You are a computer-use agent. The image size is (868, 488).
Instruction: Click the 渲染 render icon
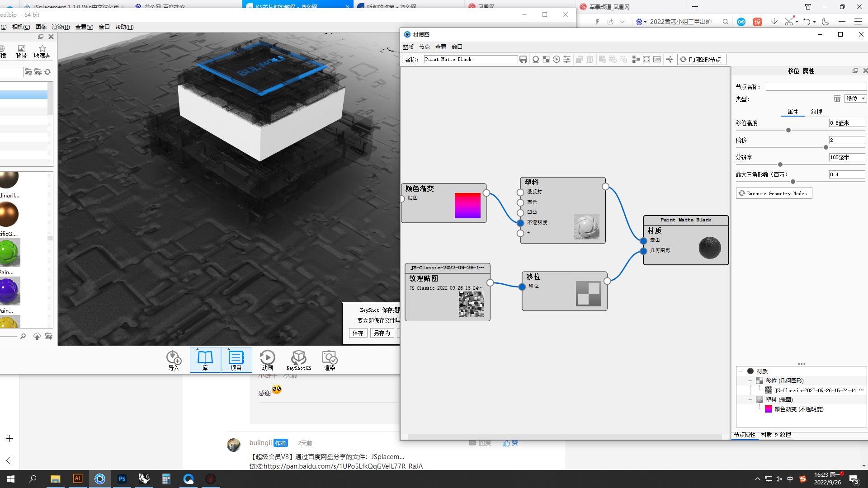pyautogui.click(x=330, y=360)
